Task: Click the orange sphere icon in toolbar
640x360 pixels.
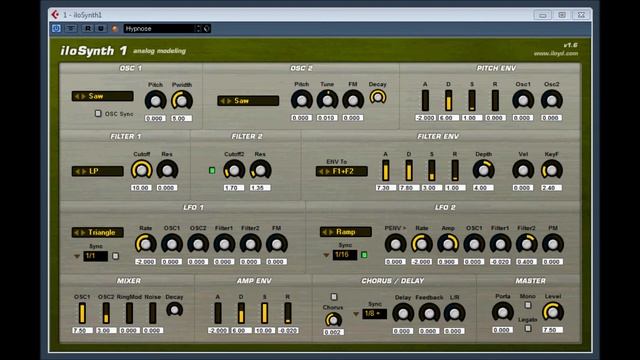Action: tap(115, 29)
